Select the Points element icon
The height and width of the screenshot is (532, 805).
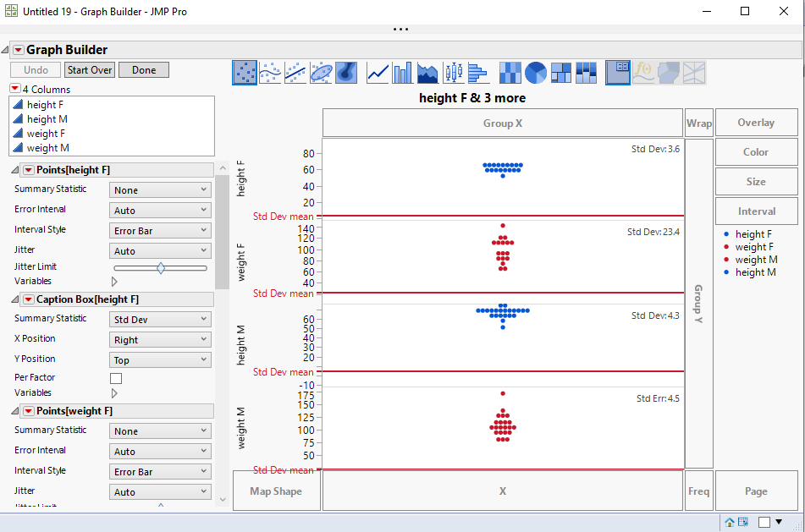coord(245,73)
